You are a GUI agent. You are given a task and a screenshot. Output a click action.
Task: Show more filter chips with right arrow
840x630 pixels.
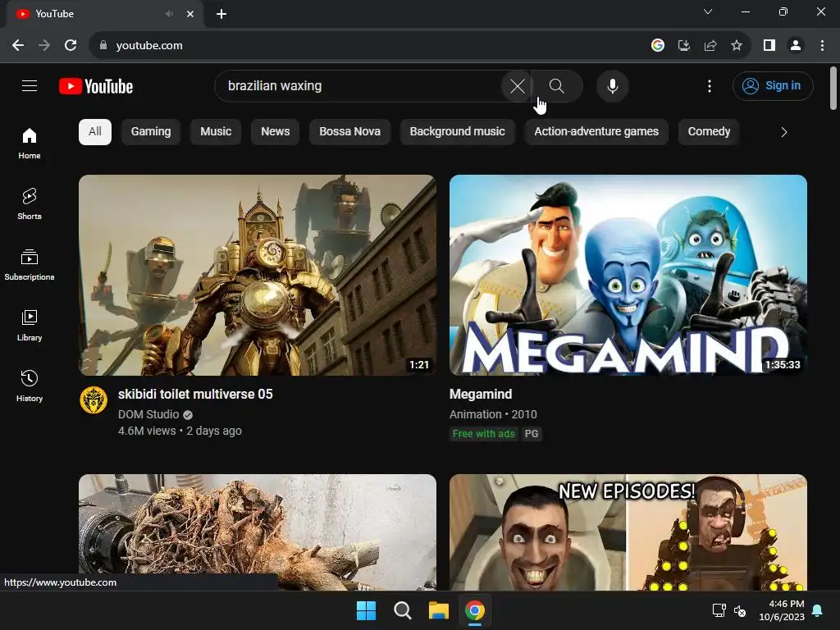tap(783, 132)
